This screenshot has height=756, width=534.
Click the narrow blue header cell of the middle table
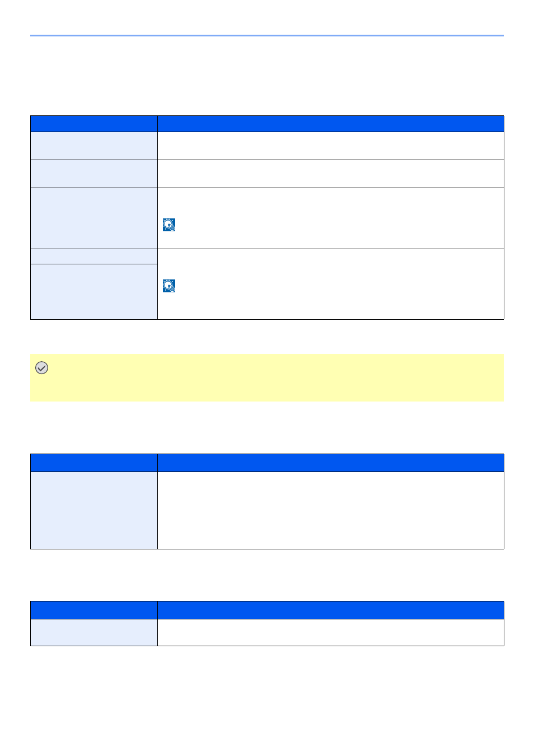[94, 463]
